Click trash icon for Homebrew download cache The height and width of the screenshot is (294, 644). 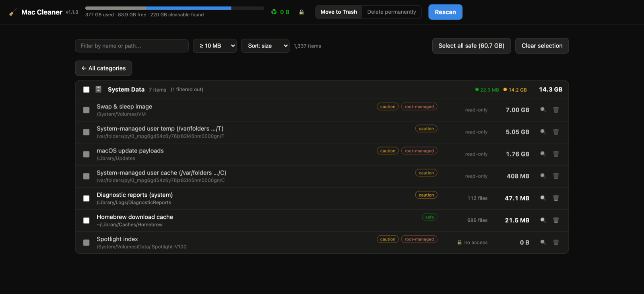tap(556, 220)
